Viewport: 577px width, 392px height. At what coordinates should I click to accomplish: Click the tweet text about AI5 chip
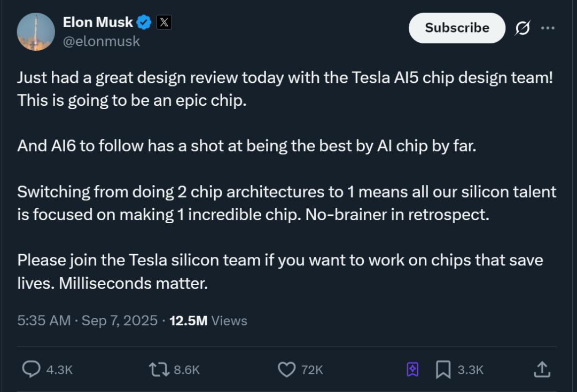pos(285,89)
